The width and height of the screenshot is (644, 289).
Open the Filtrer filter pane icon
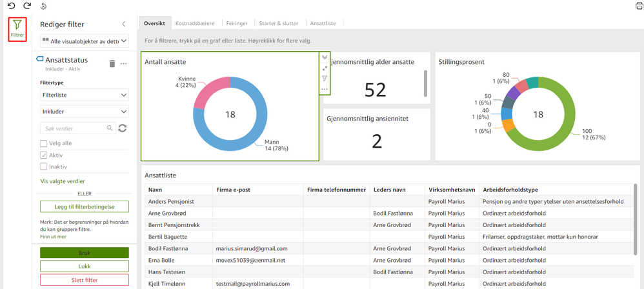17,28
